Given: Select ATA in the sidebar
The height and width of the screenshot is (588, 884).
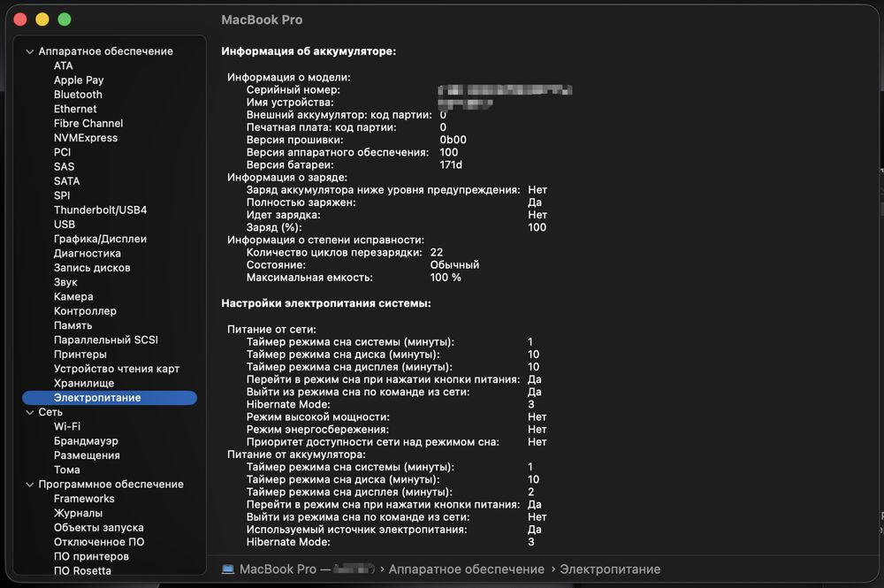Looking at the screenshot, I should click(63, 65).
